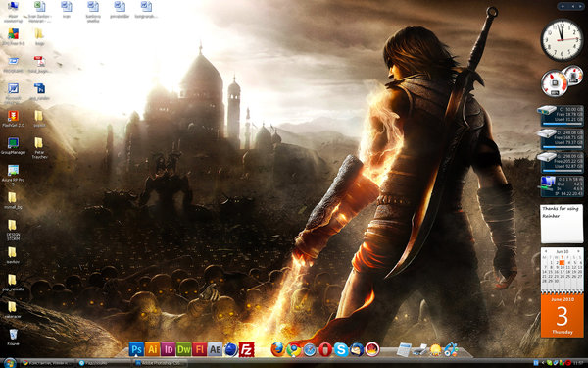588x368 pixels.
Task: Select the FlashGet 2.0 desktop shortcut
Action: [x=13, y=119]
